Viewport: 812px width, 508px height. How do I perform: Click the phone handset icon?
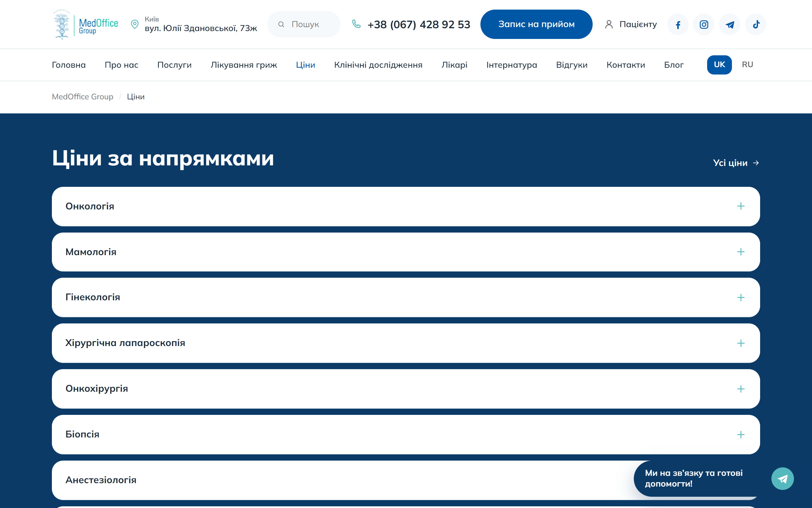356,24
